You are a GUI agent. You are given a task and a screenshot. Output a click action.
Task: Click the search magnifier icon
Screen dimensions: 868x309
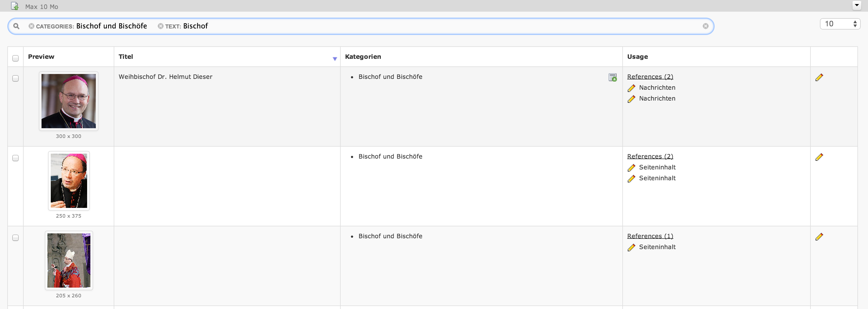click(x=17, y=26)
